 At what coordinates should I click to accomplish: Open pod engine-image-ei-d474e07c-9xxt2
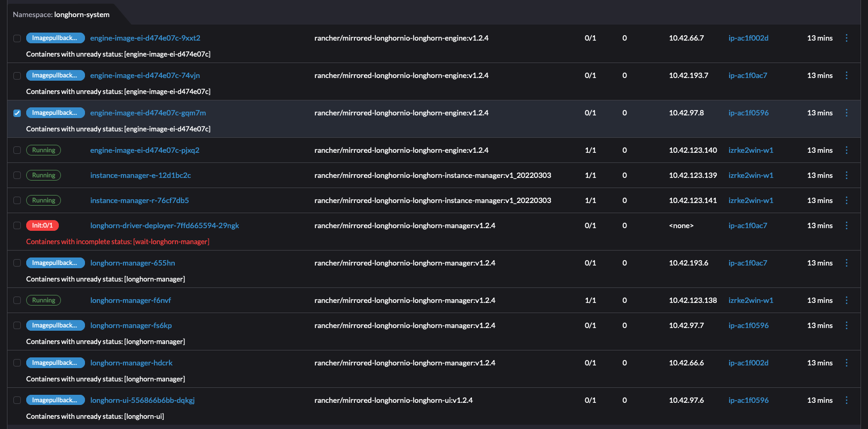145,38
